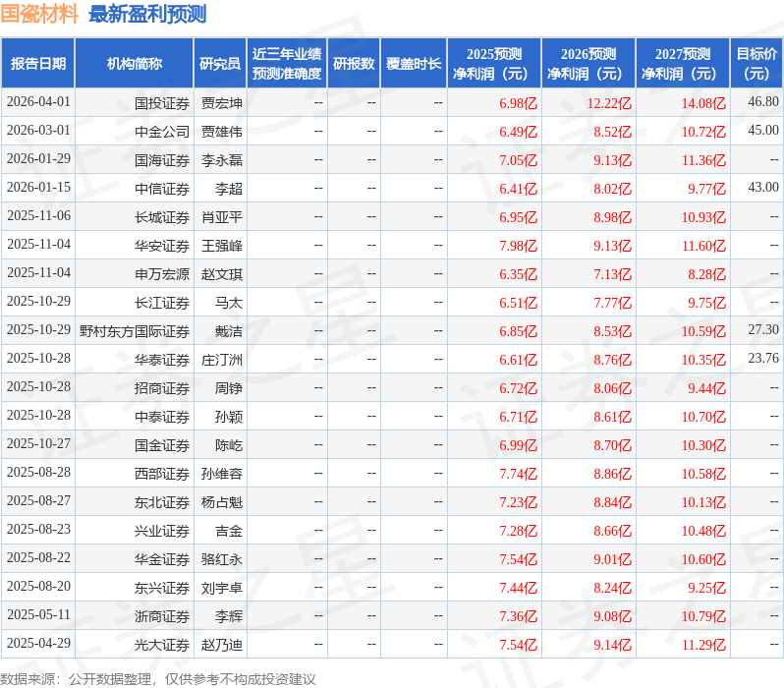
Task: Click analyst name 庄汀洲
Action: (x=222, y=361)
